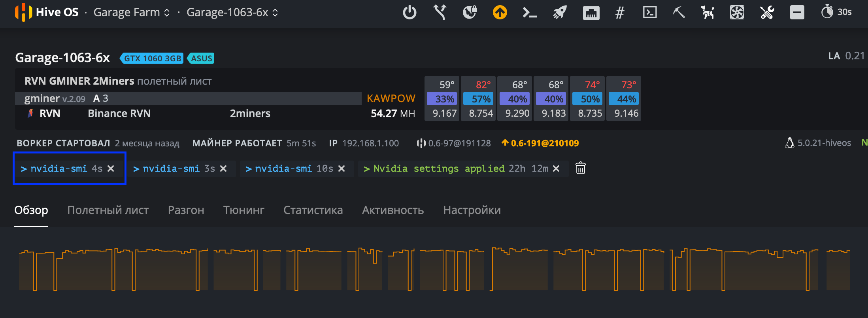The image size is (868, 318).
Task: Expand the Garage-1063-6x worker selector
Action: (x=232, y=12)
